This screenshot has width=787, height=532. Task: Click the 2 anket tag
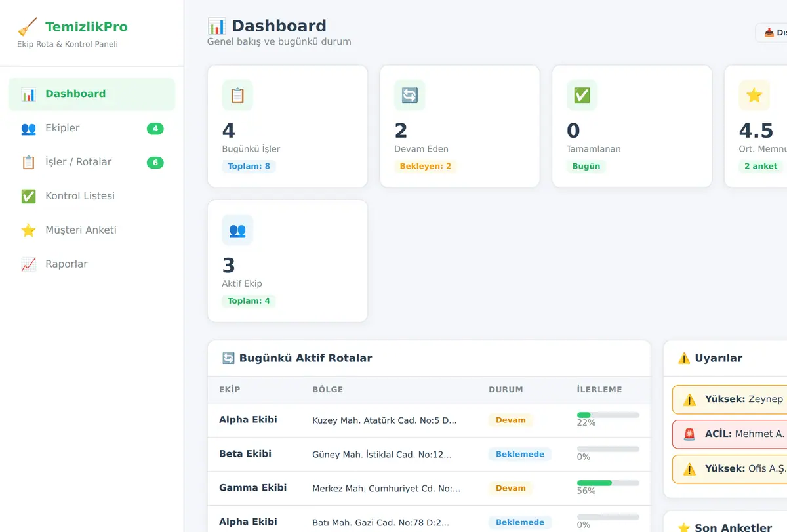pos(761,167)
